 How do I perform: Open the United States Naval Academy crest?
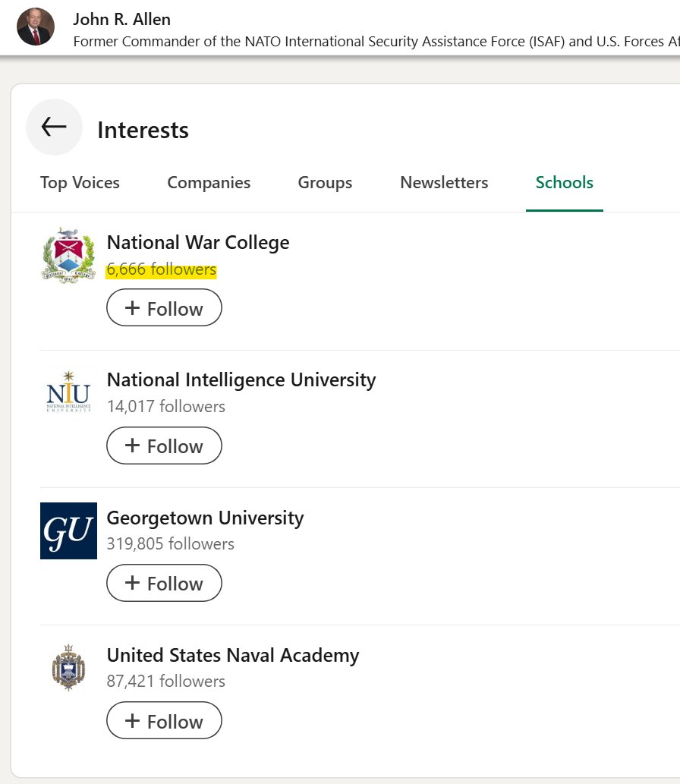click(x=68, y=668)
